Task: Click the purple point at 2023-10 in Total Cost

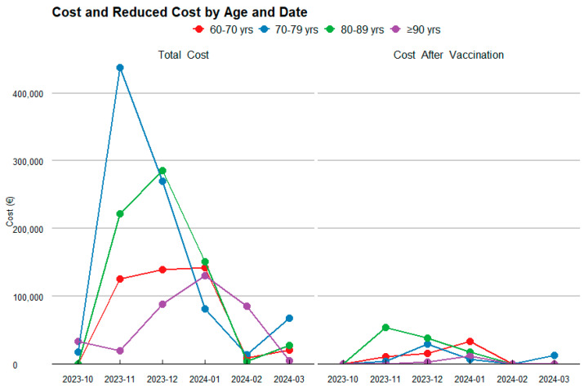Action: click(78, 342)
